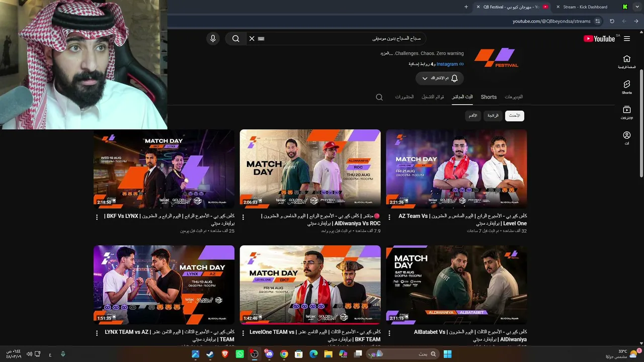Viewport: 644px width, 362px height.
Task: Close the Stream - Kick Dashboard tab
Action: 557,7
